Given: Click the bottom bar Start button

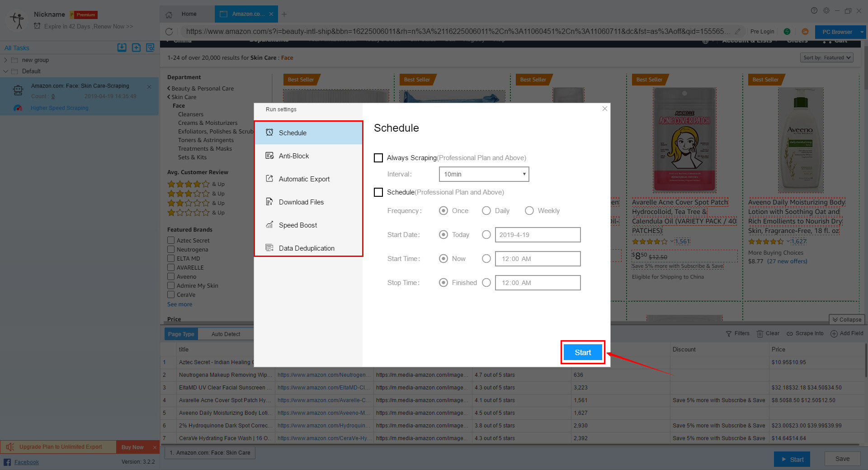Looking at the screenshot, I should coord(792,459).
